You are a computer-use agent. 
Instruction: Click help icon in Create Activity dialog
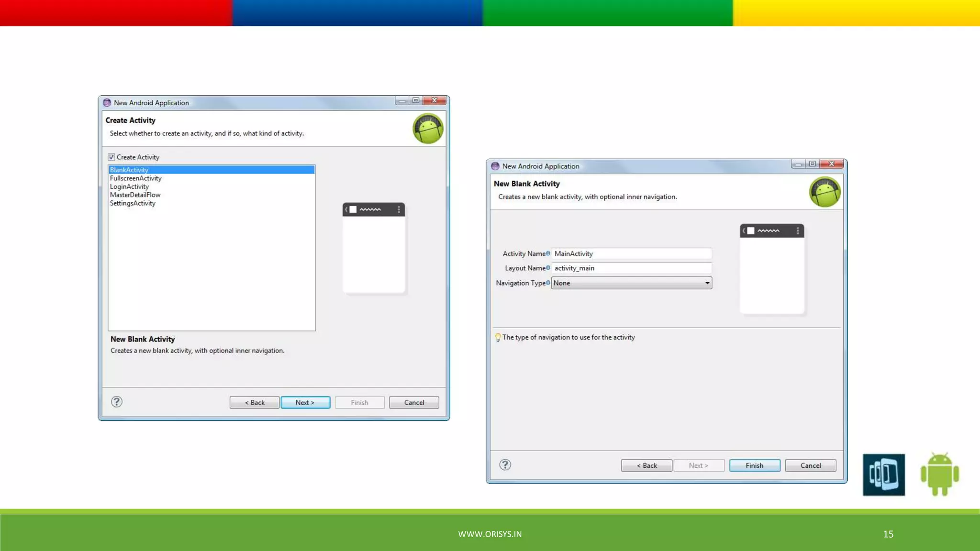117,402
